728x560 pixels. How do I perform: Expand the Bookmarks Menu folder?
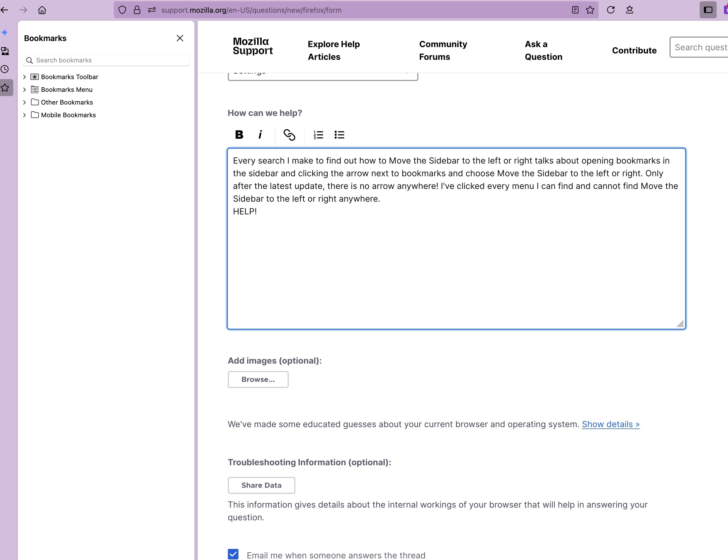coord(24,90)
